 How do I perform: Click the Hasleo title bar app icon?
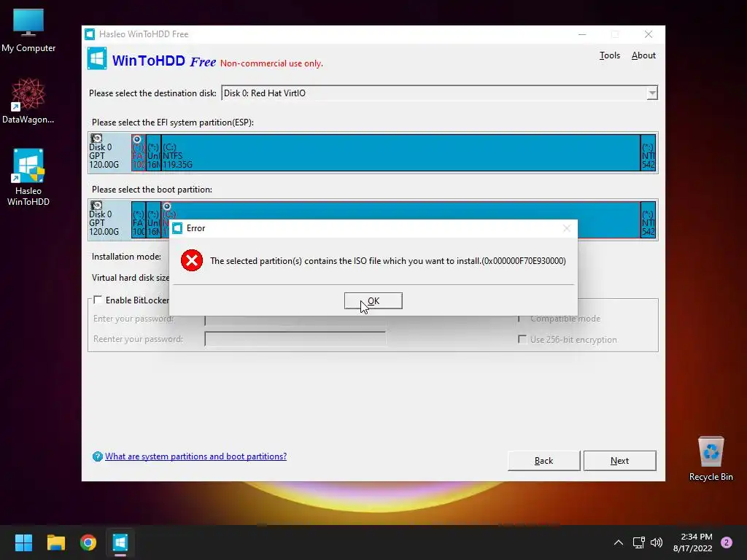coord(90,34)
